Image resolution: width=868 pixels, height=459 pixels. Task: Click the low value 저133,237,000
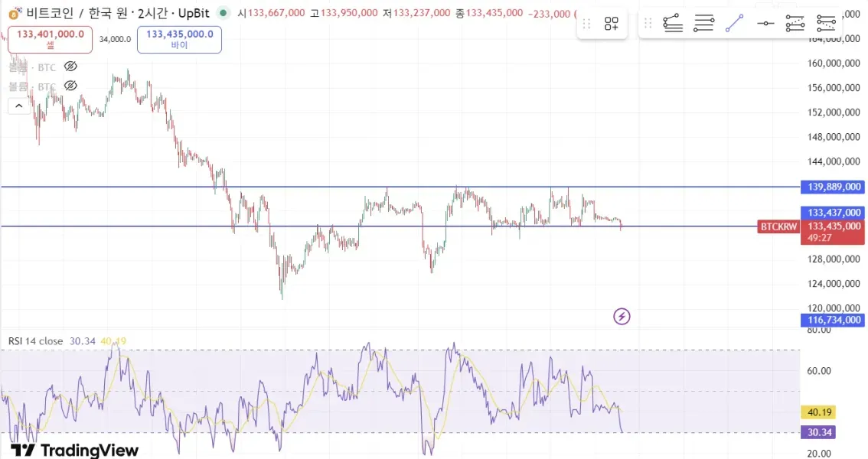[x=416, y=13]
